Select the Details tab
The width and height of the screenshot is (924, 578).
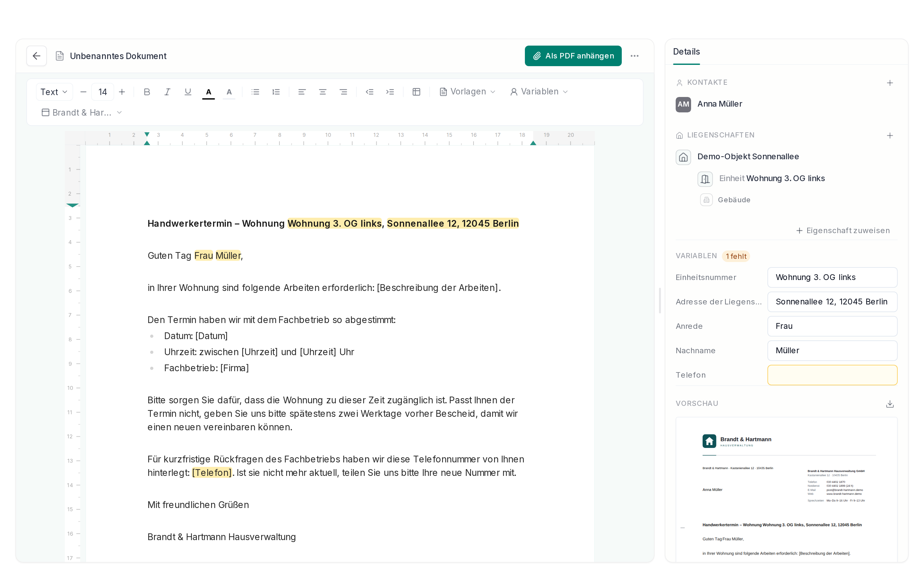coord(686,52)
